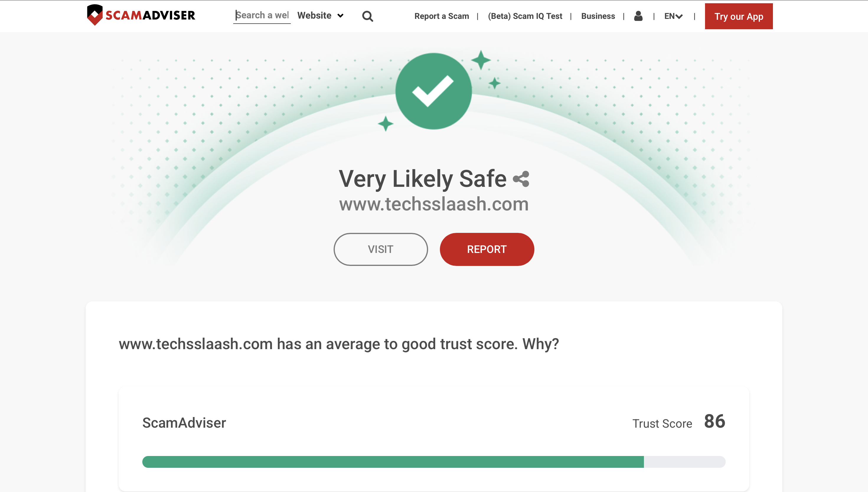The width and height of the screenshot is (868, 492).
Task: Select the Trust Score value 86
Action: pos(714,422)
